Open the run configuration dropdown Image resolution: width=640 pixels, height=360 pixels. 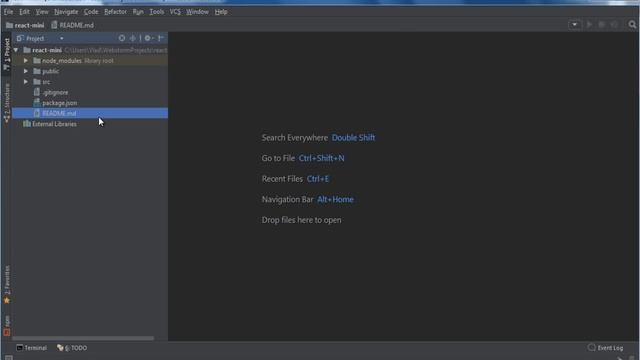point(574,25)
